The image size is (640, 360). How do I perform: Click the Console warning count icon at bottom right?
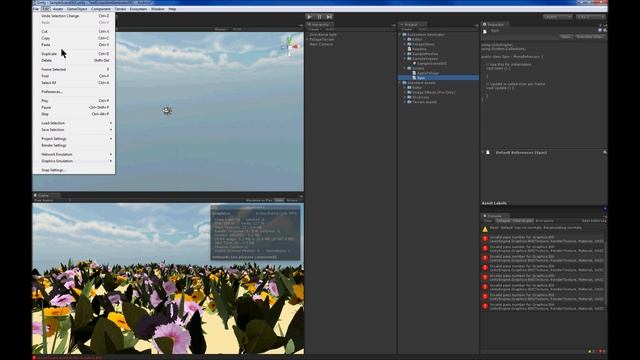tap(589, 351)
